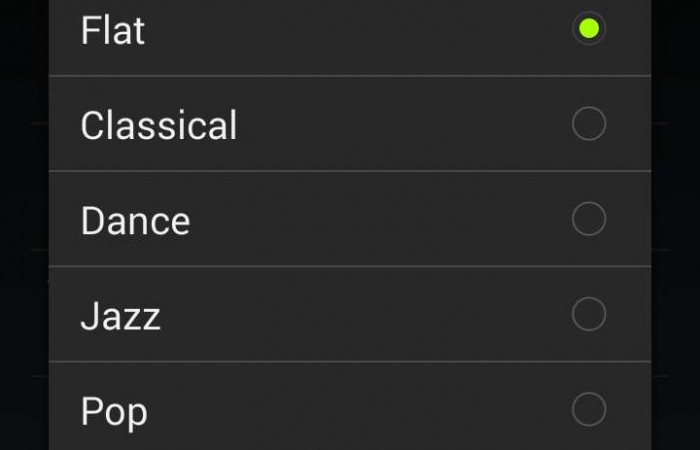Viewport: 700px width, 450px height.
Task: Select the Flat radio button
Action: click(x=588, y=28)
